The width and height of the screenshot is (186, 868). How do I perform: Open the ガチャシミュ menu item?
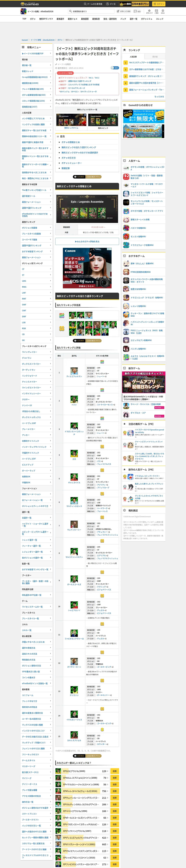click(x=146, y=19)
